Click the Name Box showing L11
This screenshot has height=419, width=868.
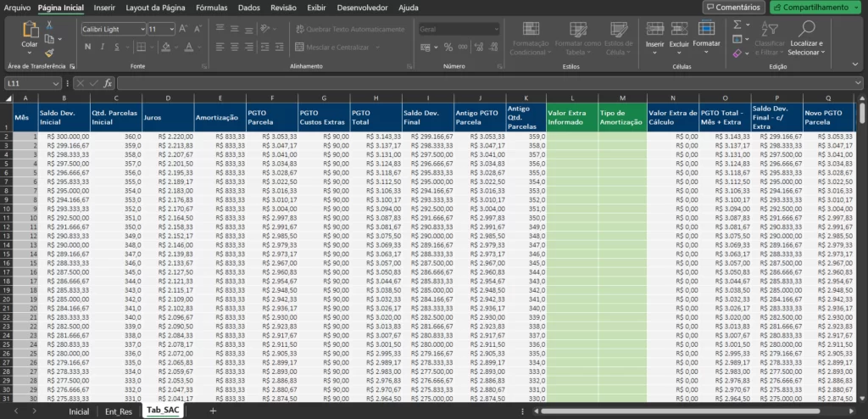pos(32,83)
